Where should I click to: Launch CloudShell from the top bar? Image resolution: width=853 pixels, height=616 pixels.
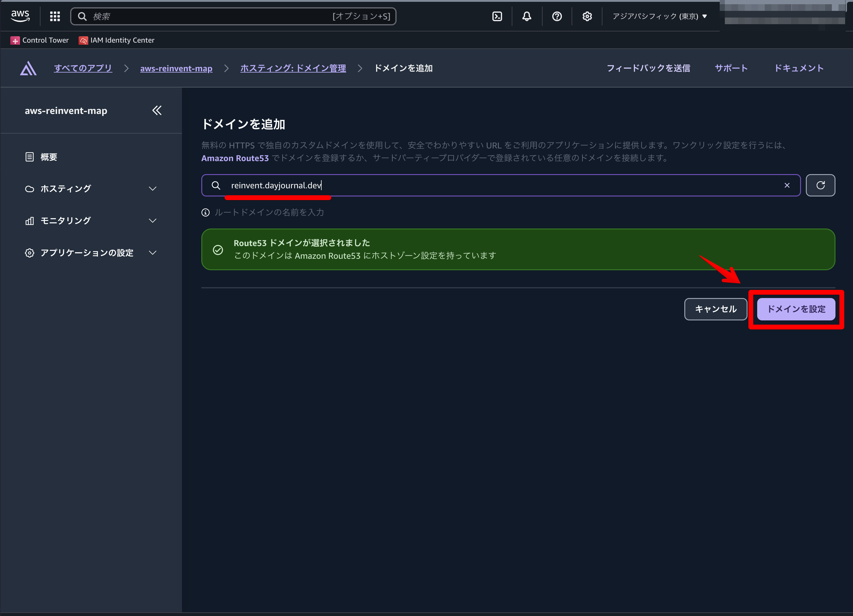click(x=497, y=16)
